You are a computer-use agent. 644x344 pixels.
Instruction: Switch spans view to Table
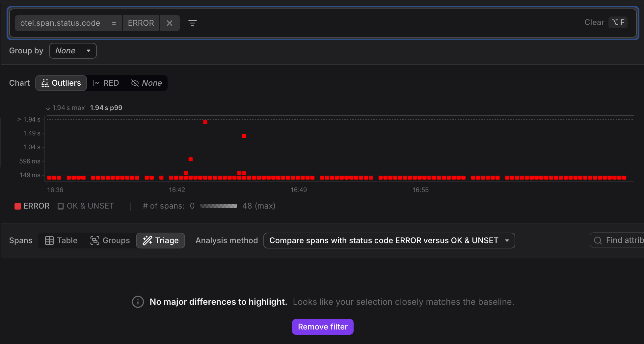[61, 241]
